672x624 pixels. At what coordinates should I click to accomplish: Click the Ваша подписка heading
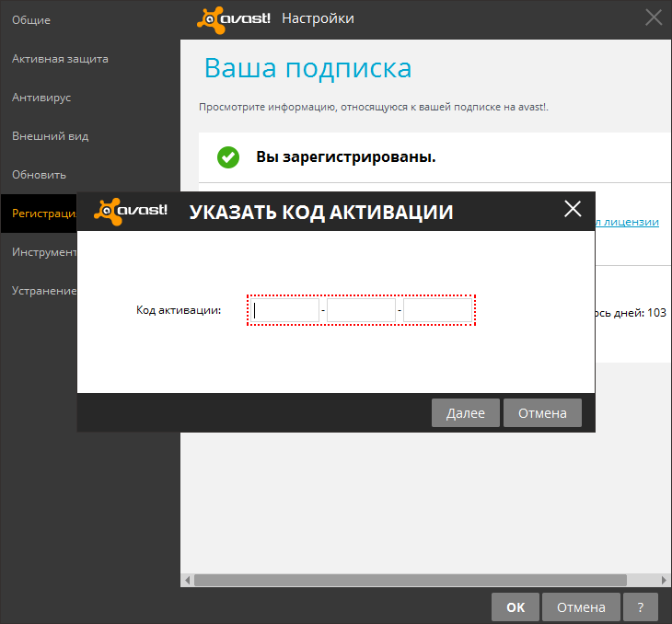(307, 68)
